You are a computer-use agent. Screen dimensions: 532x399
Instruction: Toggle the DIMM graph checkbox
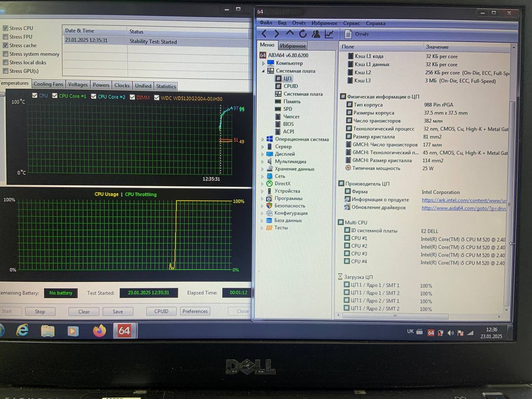[132, 97]
